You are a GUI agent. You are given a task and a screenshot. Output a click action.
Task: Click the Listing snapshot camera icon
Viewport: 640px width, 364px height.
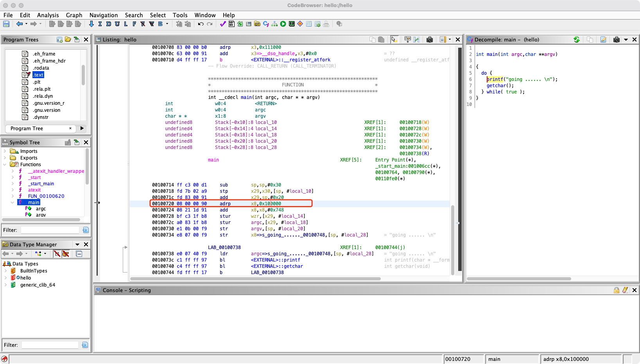(430, 39)
